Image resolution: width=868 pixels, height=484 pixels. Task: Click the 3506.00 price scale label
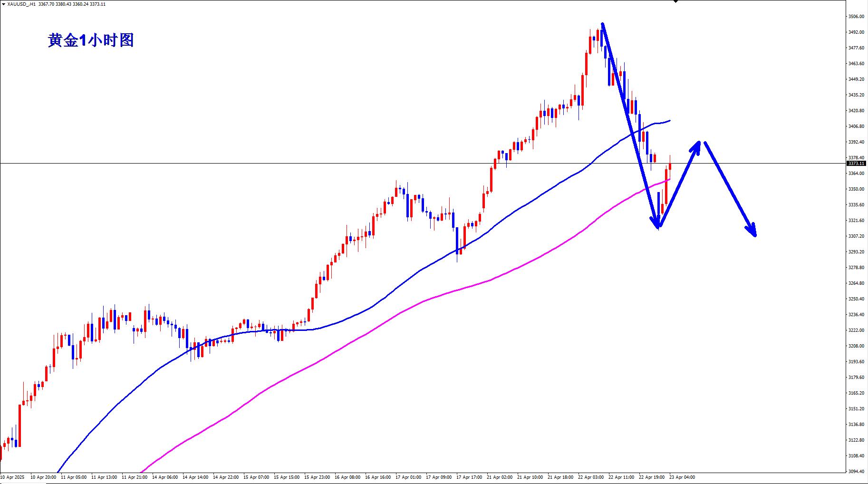click(x=856, y=17)
